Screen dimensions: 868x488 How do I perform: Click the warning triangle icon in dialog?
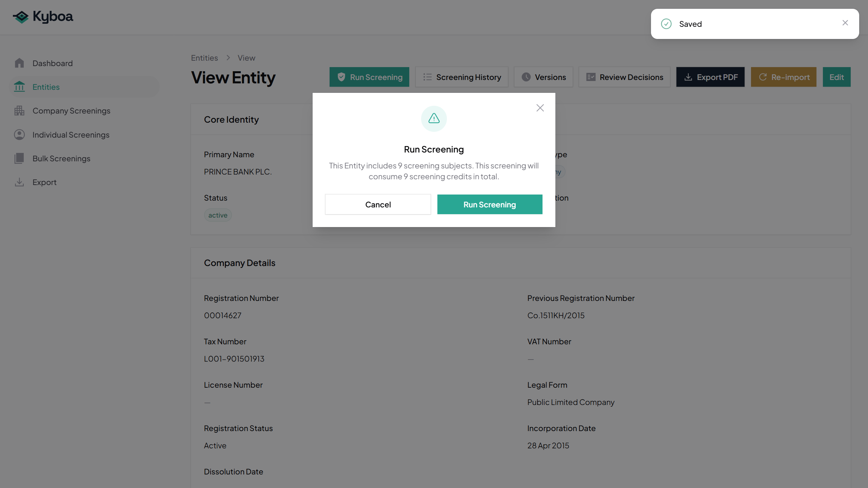point(434,119)
